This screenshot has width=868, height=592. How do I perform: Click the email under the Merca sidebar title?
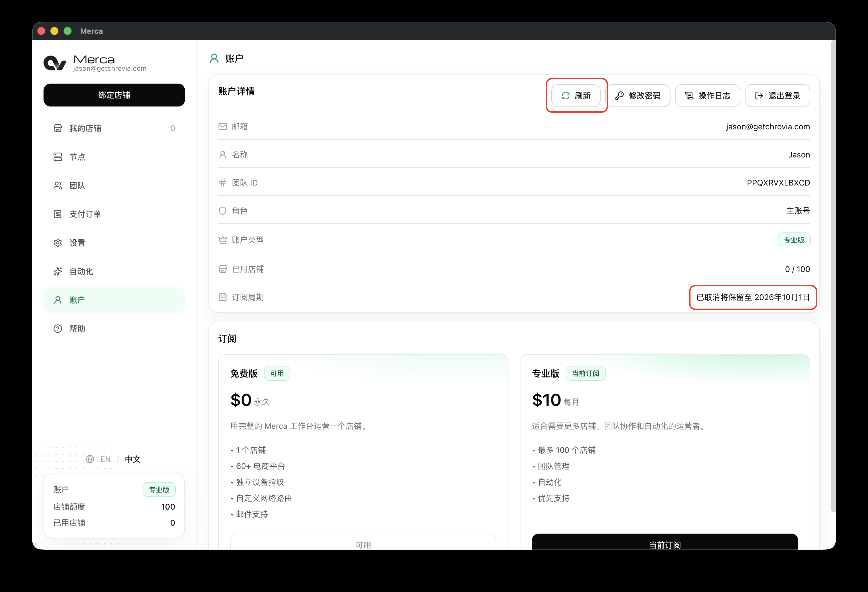[109, 68]
